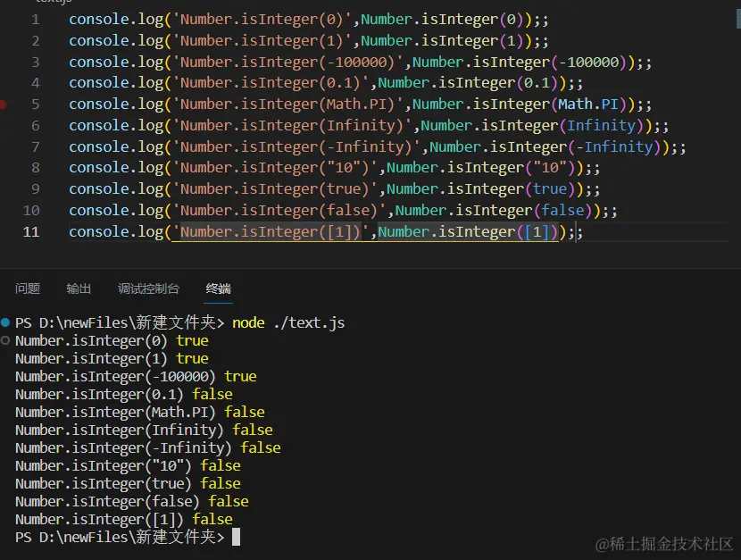The height and width of the screenshot is (560, 741).
Task: Click line number 6 in the gutter
Action: click(36, 126)
